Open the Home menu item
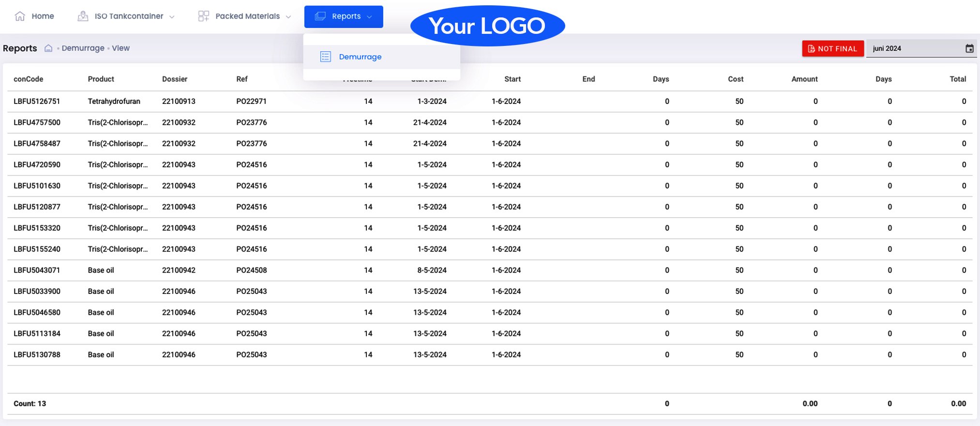 click(34, 16)
